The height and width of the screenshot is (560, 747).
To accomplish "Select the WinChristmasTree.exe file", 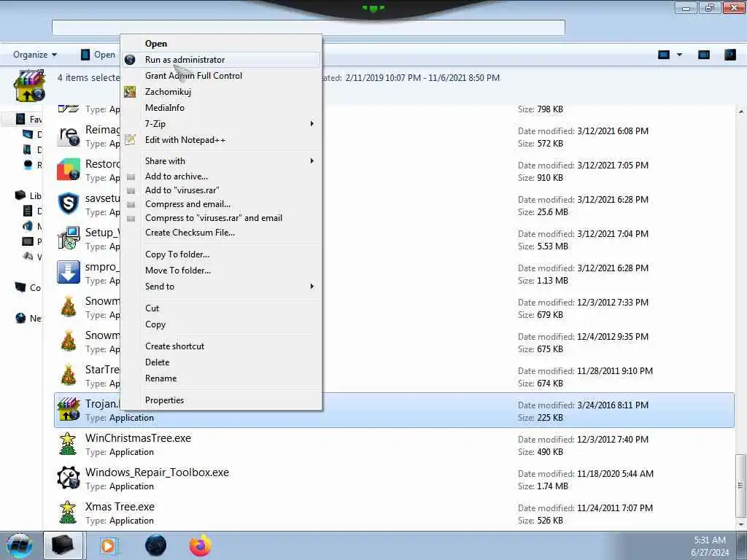I will tap(395, 445).
